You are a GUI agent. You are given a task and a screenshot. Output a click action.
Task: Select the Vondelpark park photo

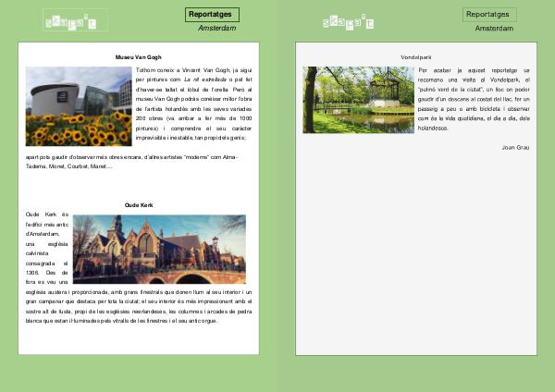358,100
